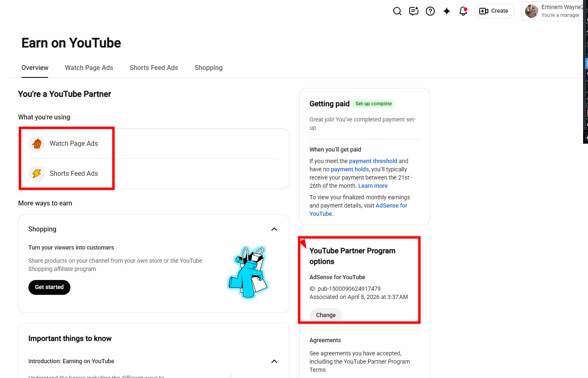The image size is (588, 378).
Task: Open the search magnifier icon
Action: click(397, 11)
